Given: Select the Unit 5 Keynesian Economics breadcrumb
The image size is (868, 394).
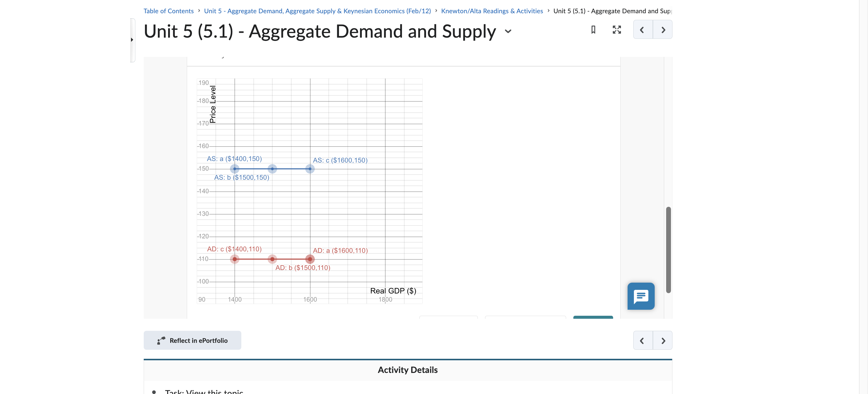Looking at the screenshot, I should [317, 11].
